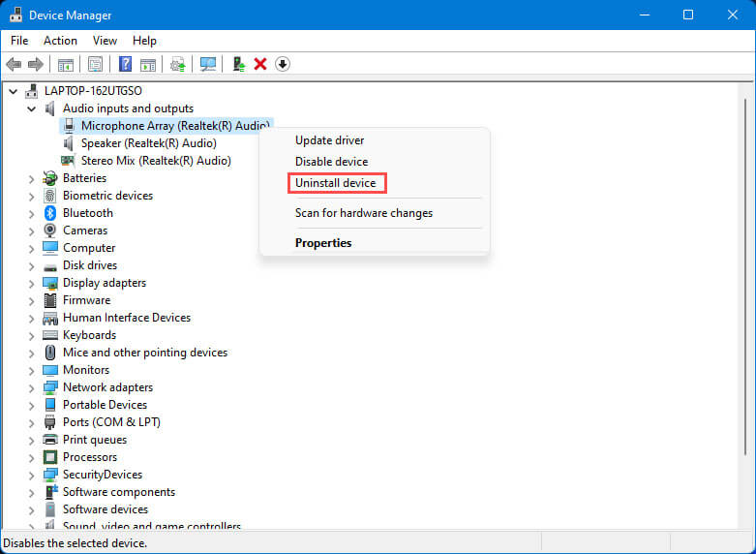Choose Update driver from context menu
Image resolution: width=756 pixels, height=554 pixels.
coord(330,140)
